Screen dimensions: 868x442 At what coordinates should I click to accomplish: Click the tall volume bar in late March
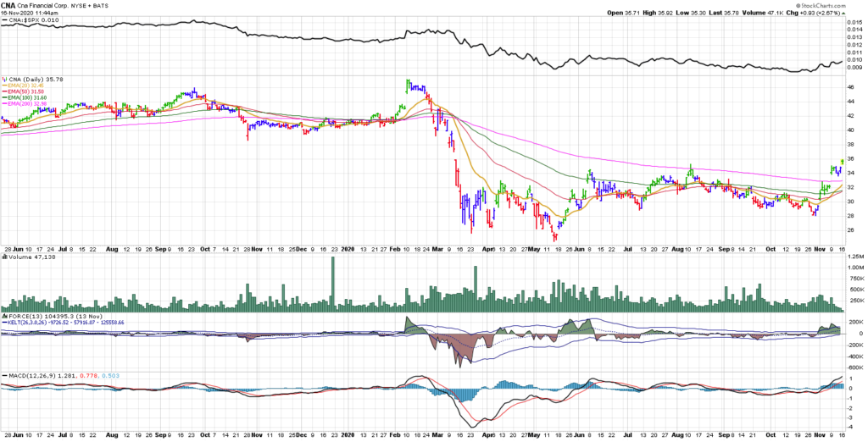pos(475,290)
